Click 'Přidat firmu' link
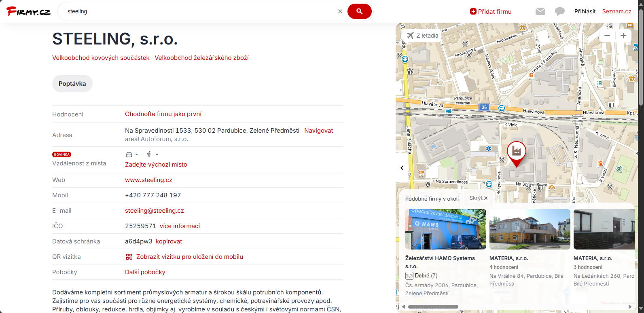This screenshot has width=644, height=313. [491, 11]
